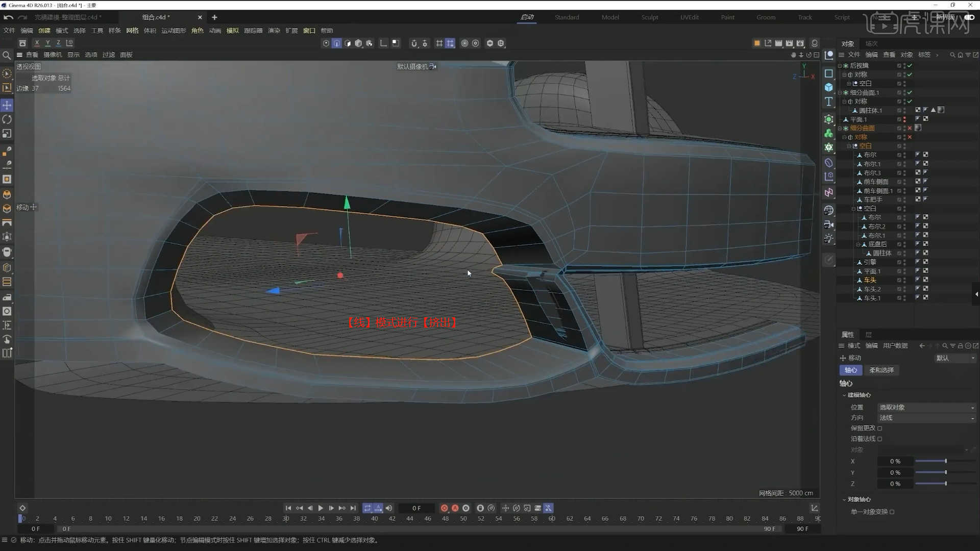Click the red Record Active Objects button
Viewport: 980px width, 551px height.
click(444, 508)
